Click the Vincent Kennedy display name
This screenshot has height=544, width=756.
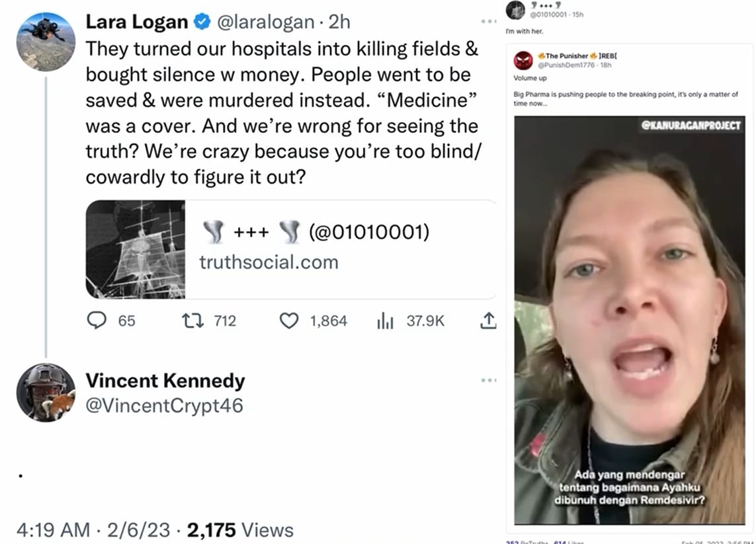click(165, 381)
